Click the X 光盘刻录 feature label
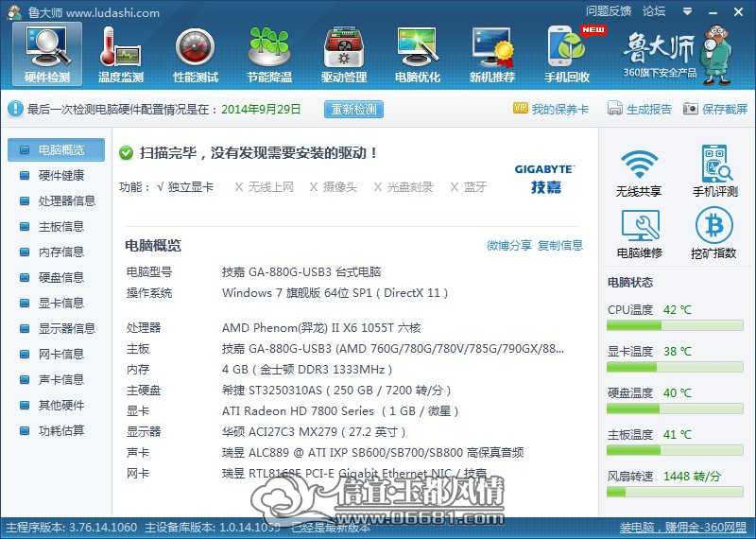 pyautogui.click(x=404, y=187)
